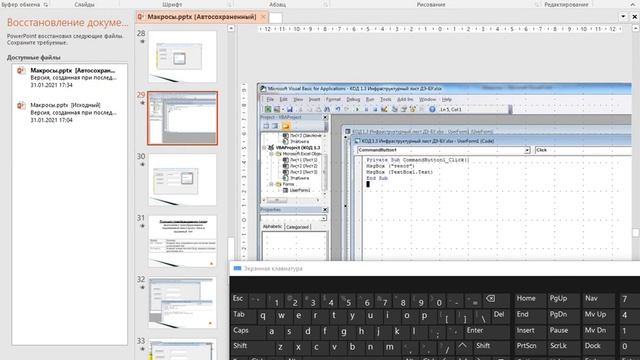
Task: Open the pane options dropdown arrow at top right
Action: click(x=623, y=17)
